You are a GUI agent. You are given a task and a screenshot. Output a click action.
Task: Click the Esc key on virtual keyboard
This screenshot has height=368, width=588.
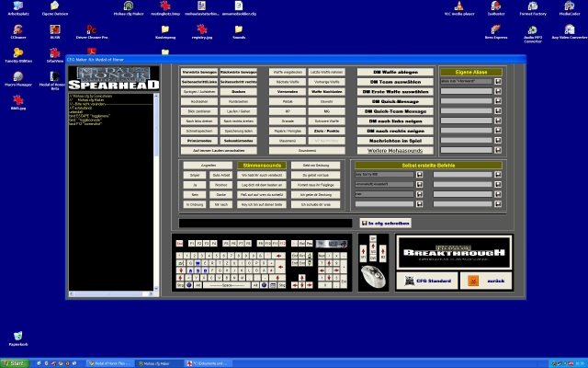pos(179,244)
